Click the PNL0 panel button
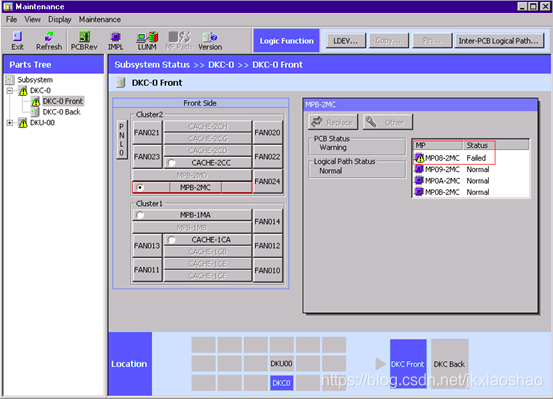 [x=122, y=140]
